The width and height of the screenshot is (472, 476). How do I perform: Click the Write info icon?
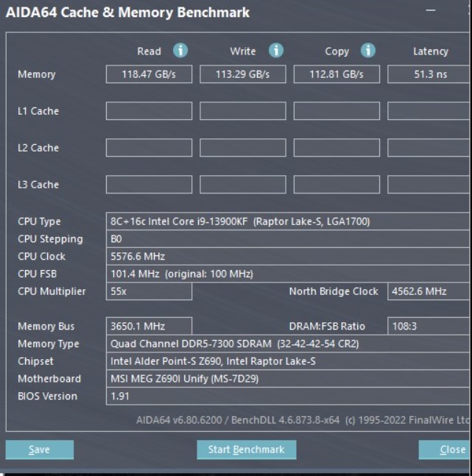(276, 50)
